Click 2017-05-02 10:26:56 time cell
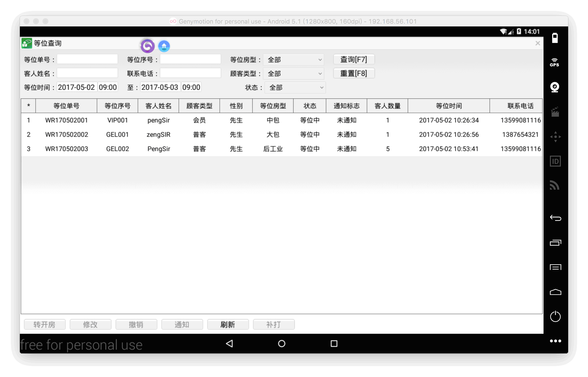 [449, 135]
